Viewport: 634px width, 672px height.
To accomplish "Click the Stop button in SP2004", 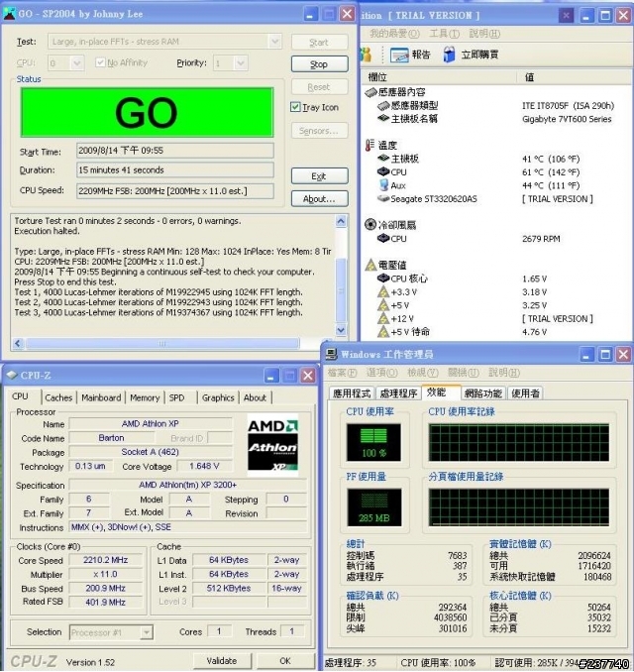I will coord(319,64).
